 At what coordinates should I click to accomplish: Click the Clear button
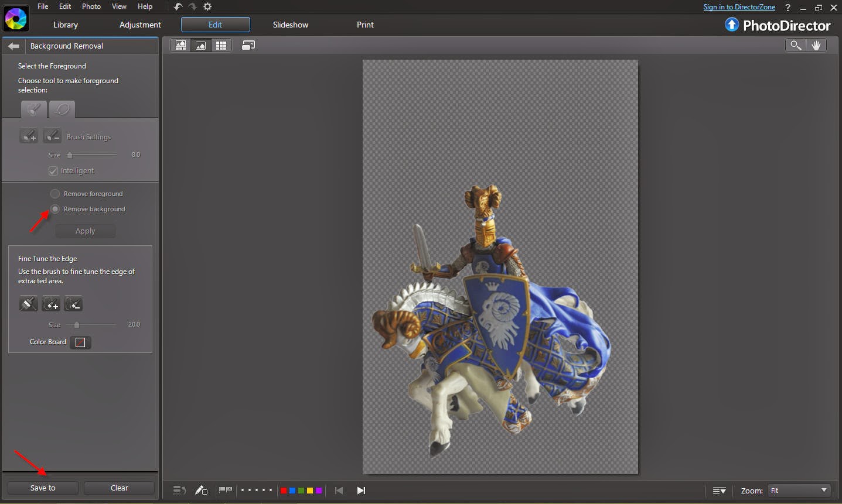120,488
